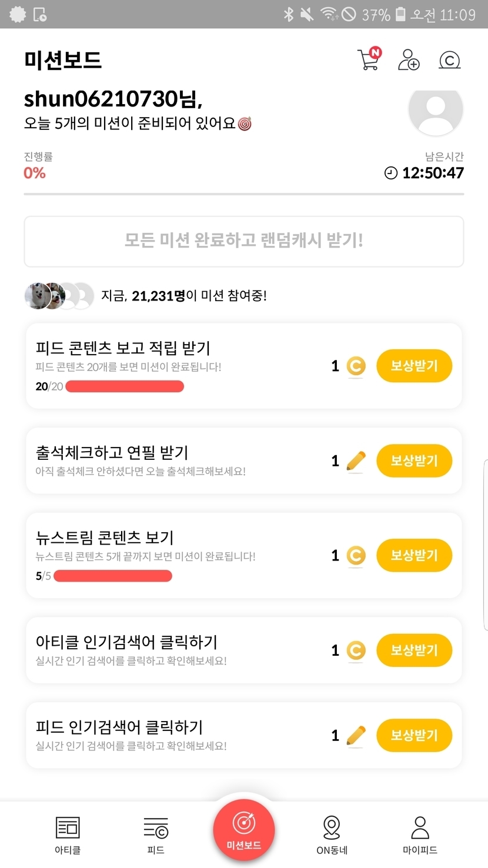Screen dimensions: 488x868
Task: Tap the pencil icon in 출석체크 mission
Action: coord(356,461)
